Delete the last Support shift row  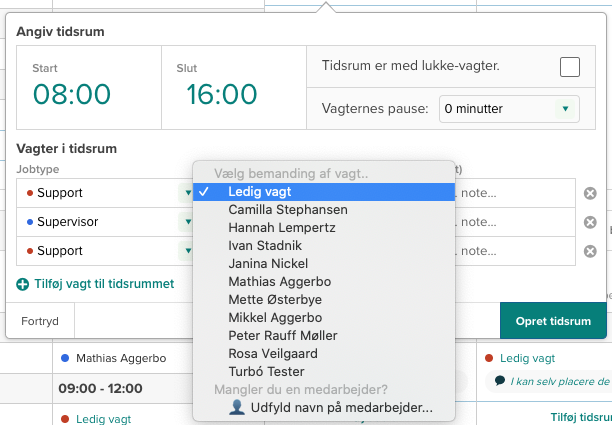590,251
